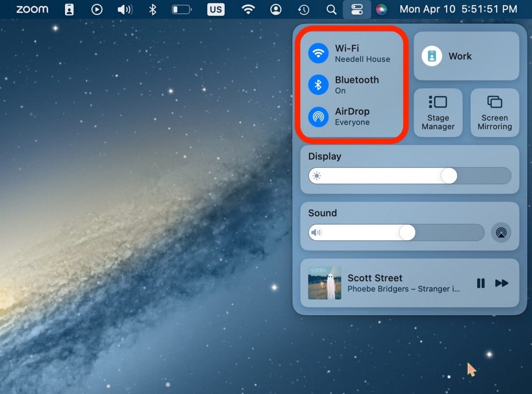Open the Now Playing menu bar icon

pos(97,9)
